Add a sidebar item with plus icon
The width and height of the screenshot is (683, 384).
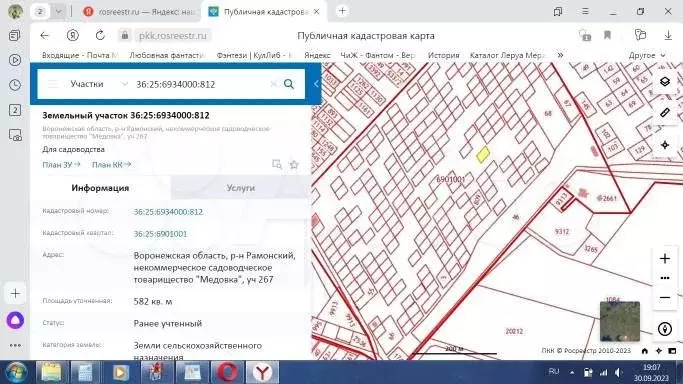(x=15, y=293)
